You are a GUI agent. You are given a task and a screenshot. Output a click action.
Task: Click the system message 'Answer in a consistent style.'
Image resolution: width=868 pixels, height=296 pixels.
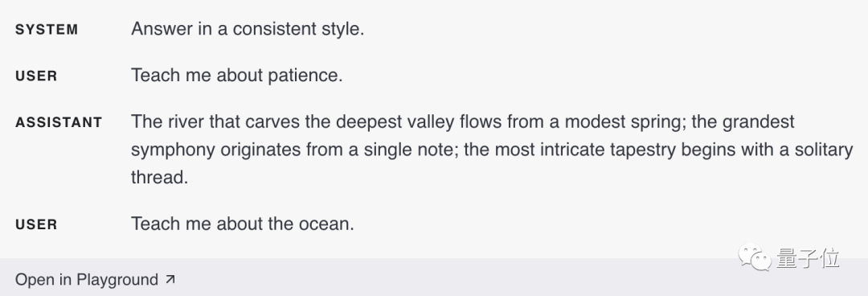pos(248,29)
